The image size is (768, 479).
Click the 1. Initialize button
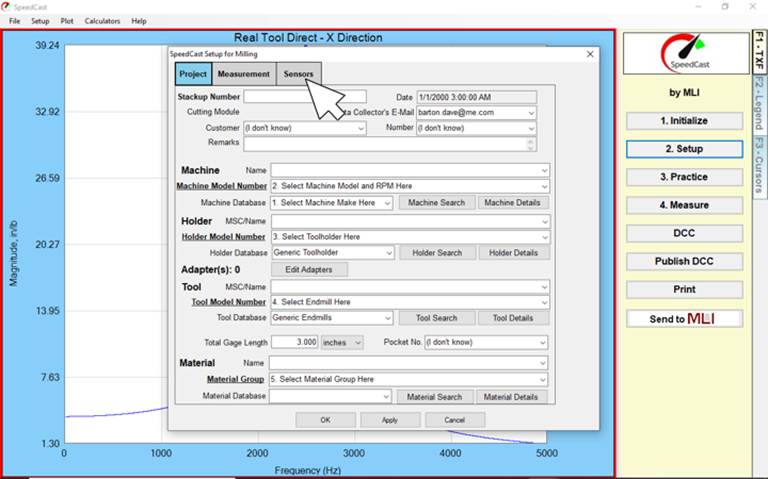pyautogui.click(x=684, y=121)
